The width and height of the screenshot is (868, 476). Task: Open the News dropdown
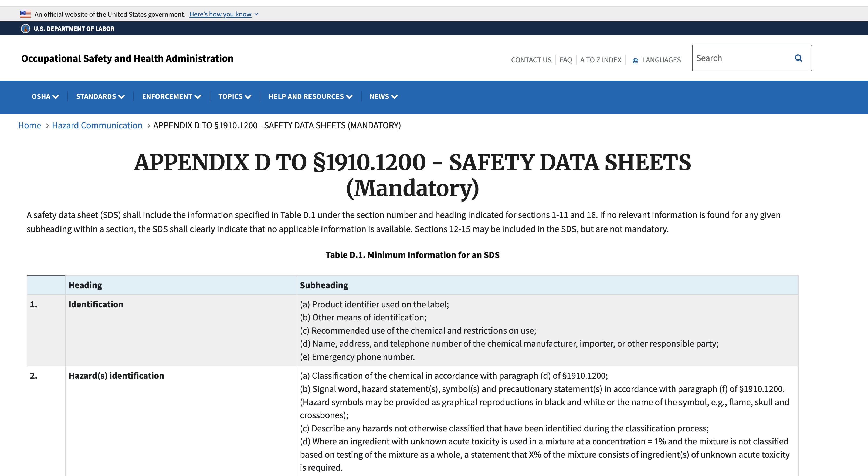[x=384, y=96]
